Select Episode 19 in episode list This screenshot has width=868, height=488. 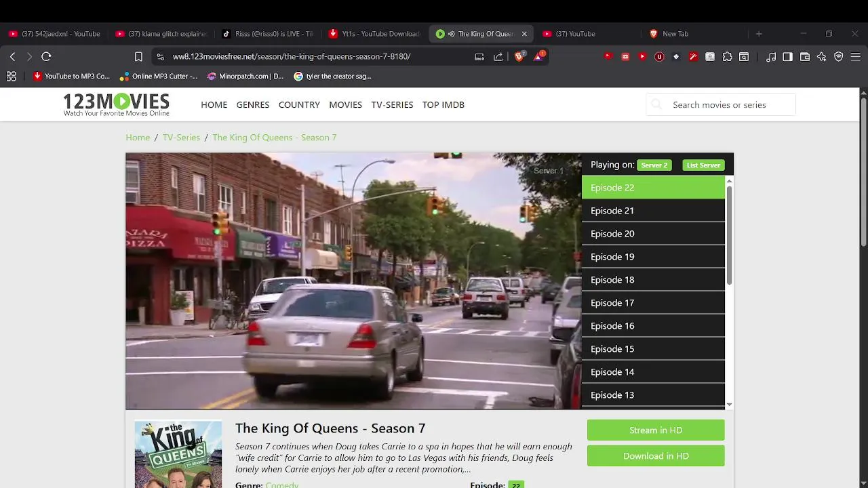[x=653, y=256]
